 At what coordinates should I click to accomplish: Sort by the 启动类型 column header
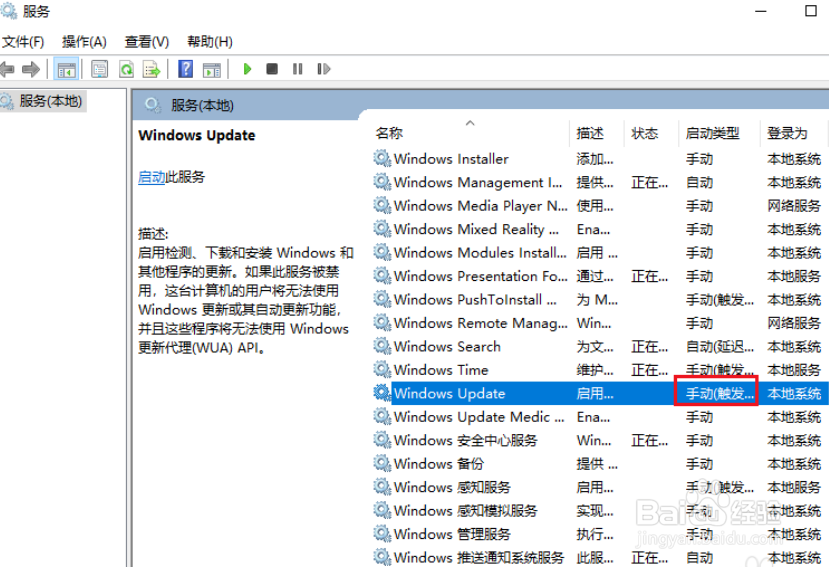pos(712,133)
